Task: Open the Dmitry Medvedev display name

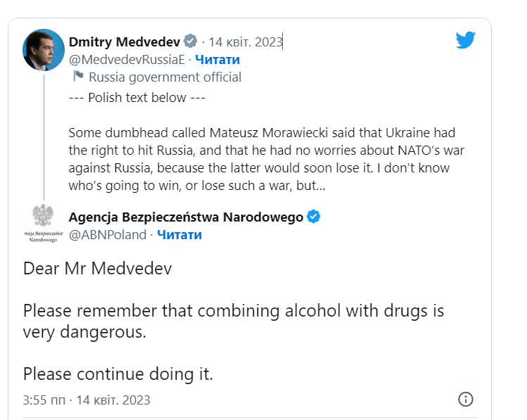Action: point(125,42)
